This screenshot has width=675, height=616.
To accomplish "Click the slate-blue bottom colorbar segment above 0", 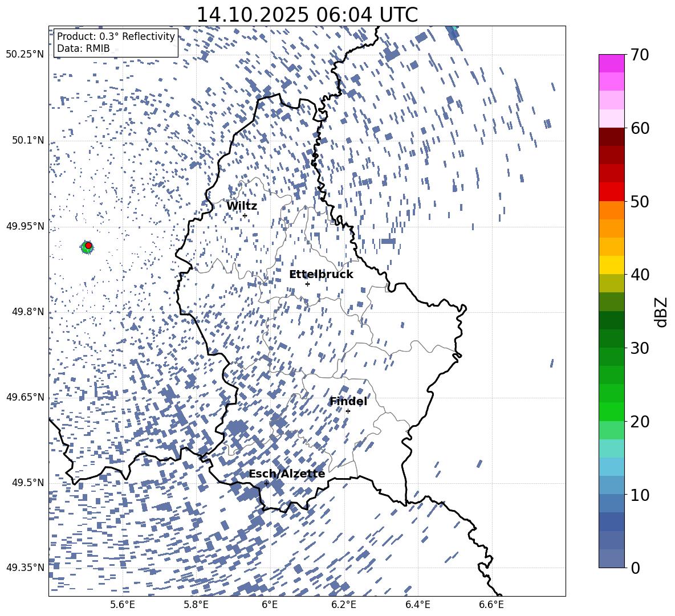I will coord(611,558).
